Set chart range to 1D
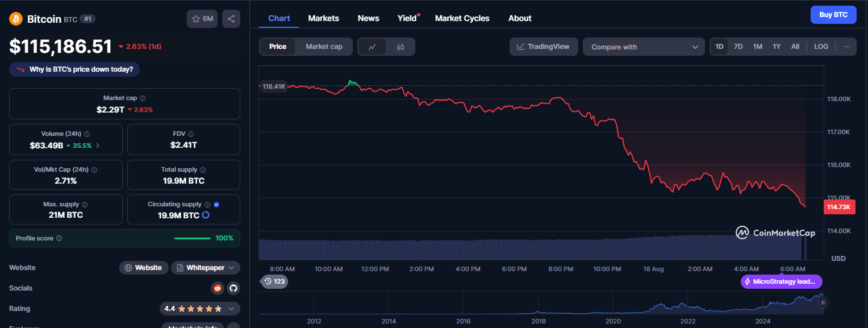 point(720,47)
